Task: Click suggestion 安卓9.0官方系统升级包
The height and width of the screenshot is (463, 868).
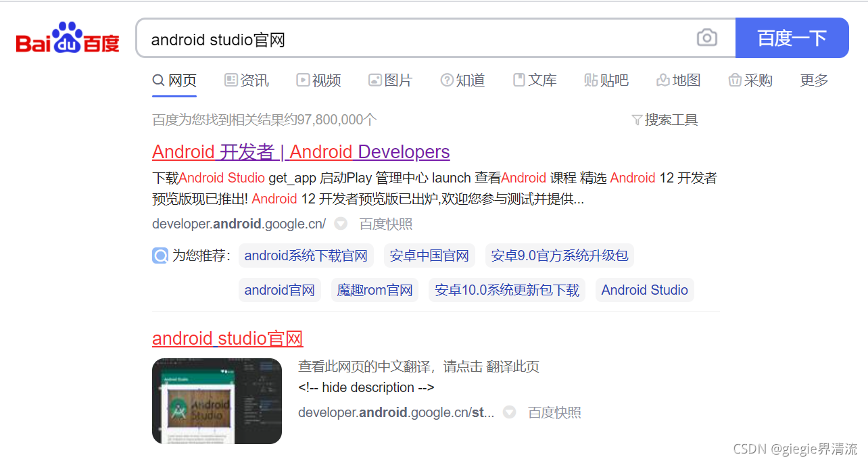Action: click(x=560, y=255)
